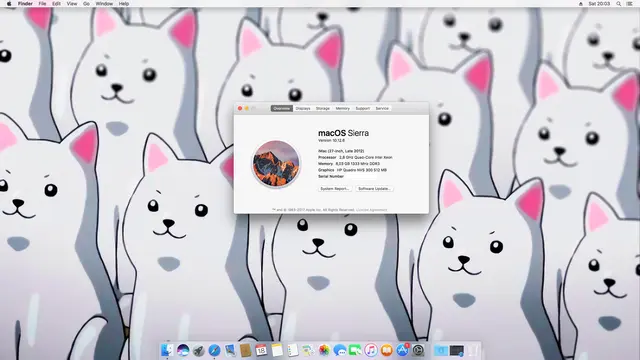Open System Preferences icon in Dock
This screenshot has height=360, width=640.
click(418, 350)
